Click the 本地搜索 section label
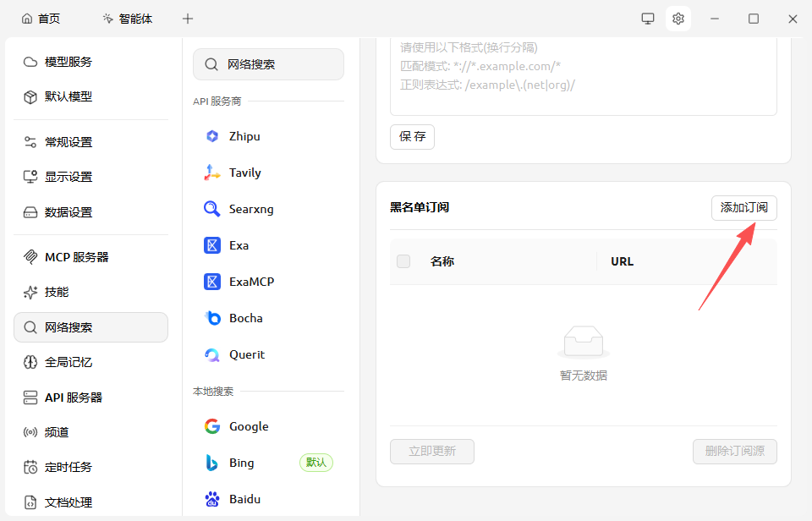This screenshot has height=521, width=812. click(213, 392)
